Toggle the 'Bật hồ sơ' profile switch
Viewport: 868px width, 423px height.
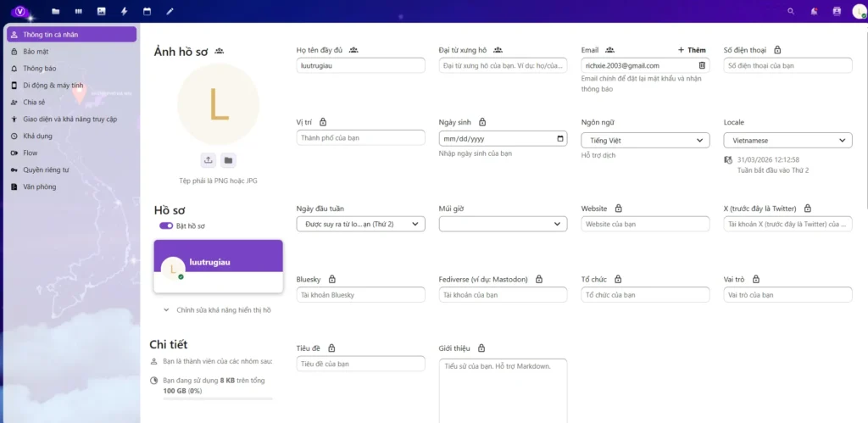coord(166,226)
